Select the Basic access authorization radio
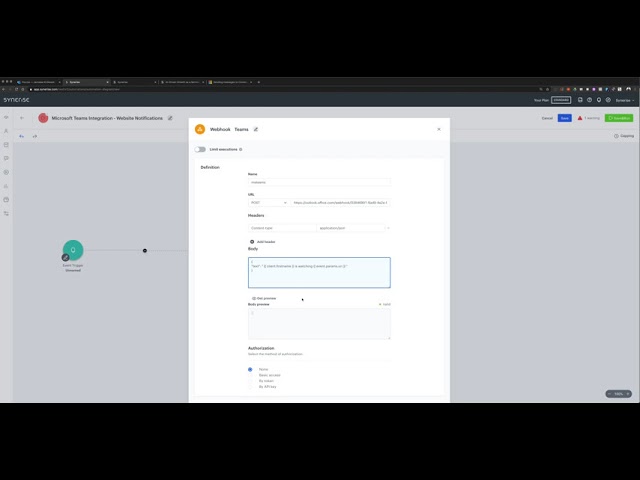 [x=250, y=375]
